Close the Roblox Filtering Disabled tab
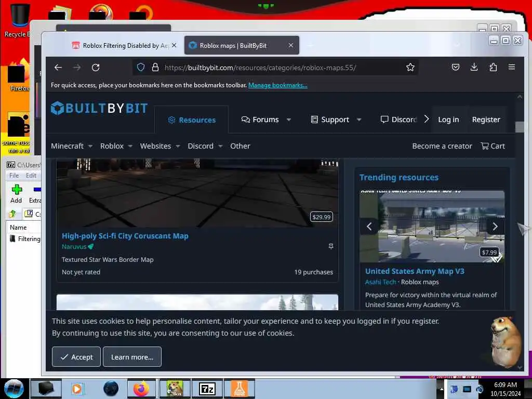 174,45
